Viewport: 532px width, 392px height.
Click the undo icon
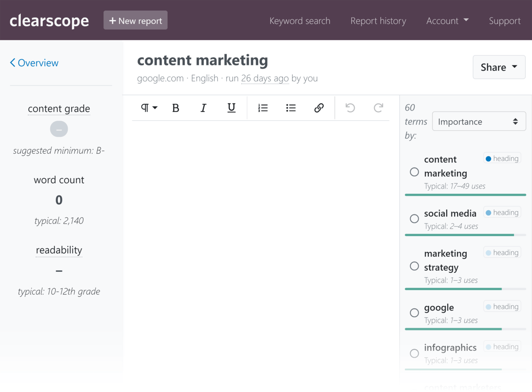[350, 108]
